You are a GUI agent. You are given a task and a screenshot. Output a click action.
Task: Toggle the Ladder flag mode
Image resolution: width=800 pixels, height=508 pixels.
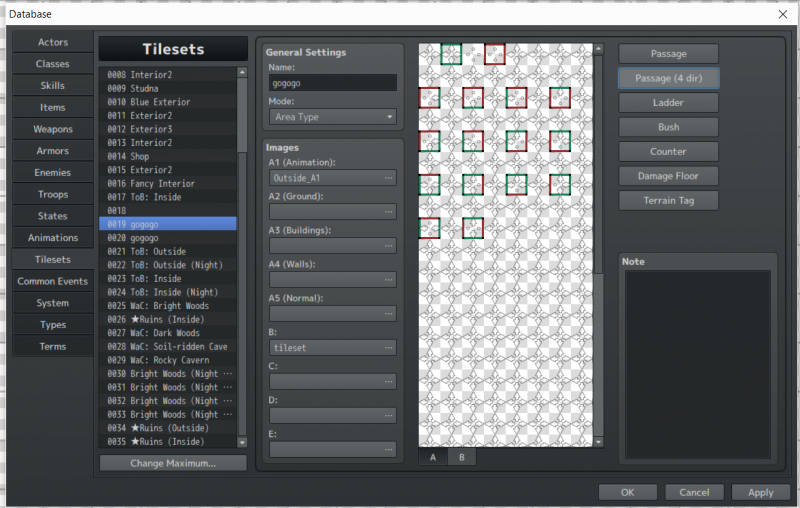[x=668, y=103]
